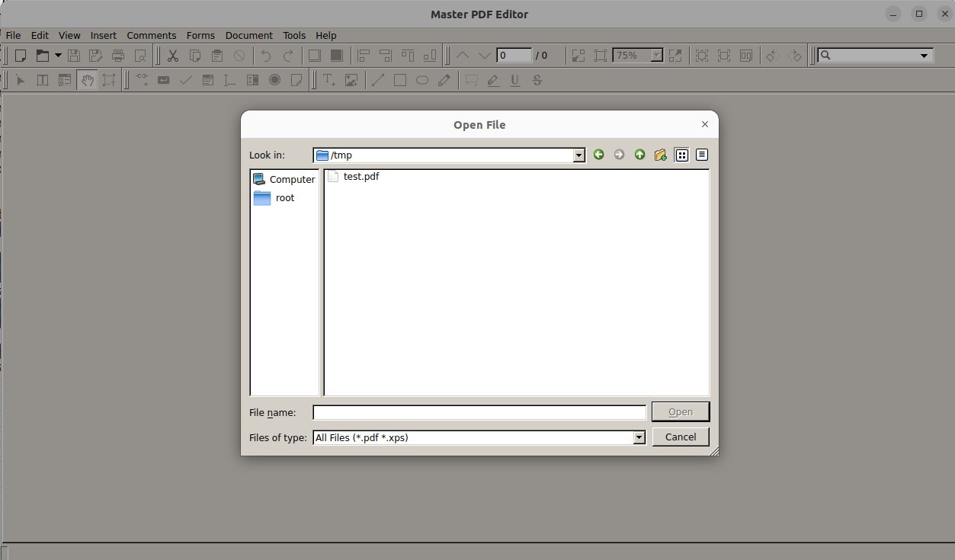Select the Ellipse drawing tool
Screen dimensions: 955x560
click(422, 80)
